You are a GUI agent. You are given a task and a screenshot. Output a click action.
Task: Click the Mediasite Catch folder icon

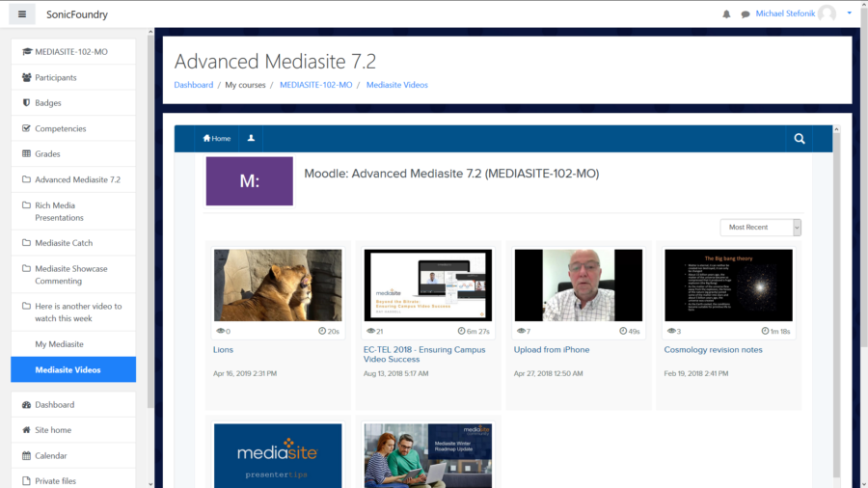pos(26,242)
